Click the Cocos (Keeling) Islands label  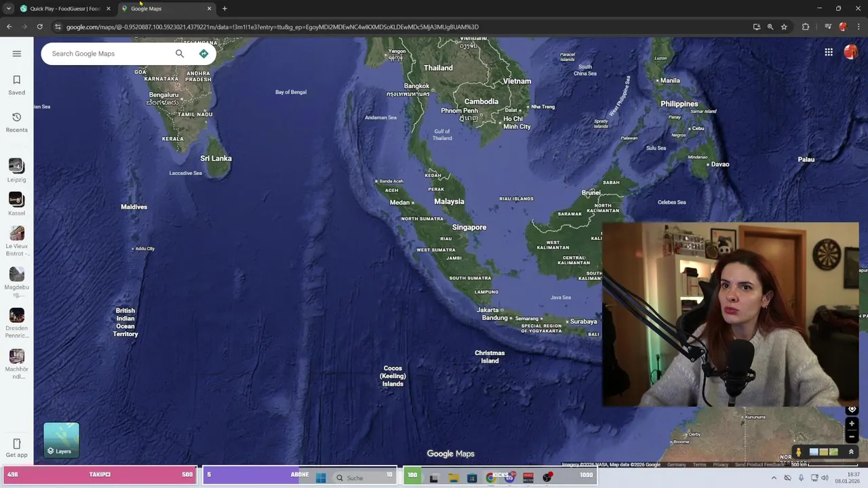[393, 376]
